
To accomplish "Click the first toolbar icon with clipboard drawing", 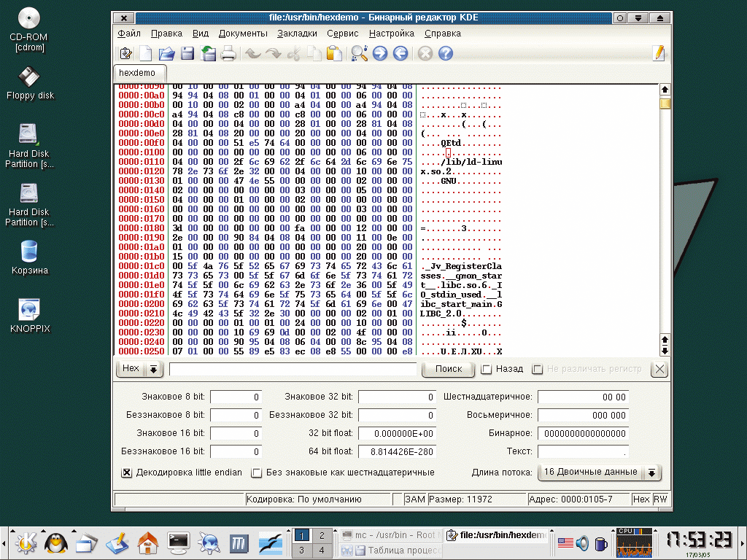I will tap(125, 53).
